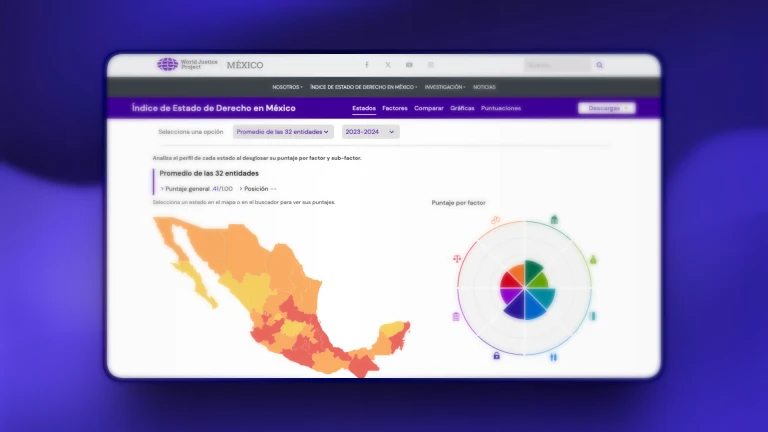Image resolution: width=768 pixels, height=432 pixels.
Task: Select the red scales of justice icon
Action: click(x=457, y=259)
